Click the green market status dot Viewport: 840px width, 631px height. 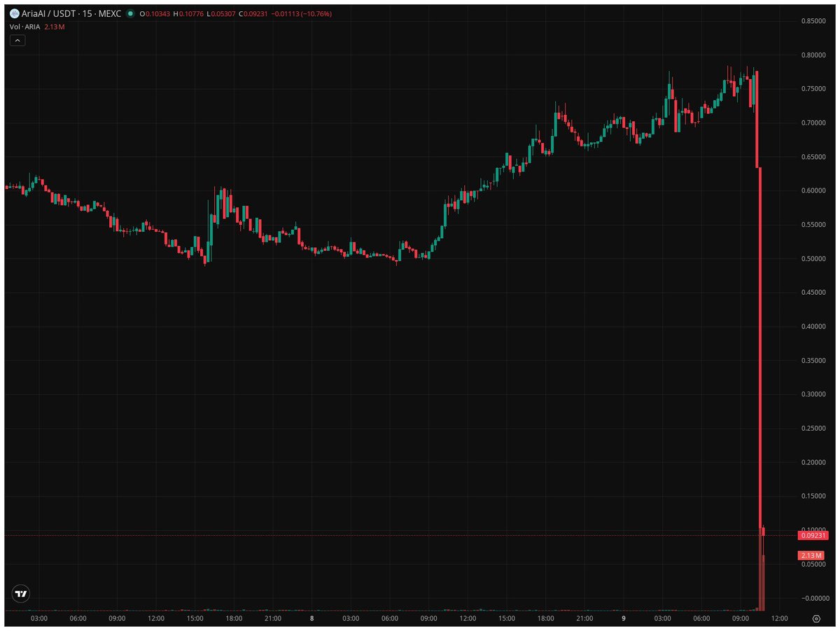coord(130,14)
